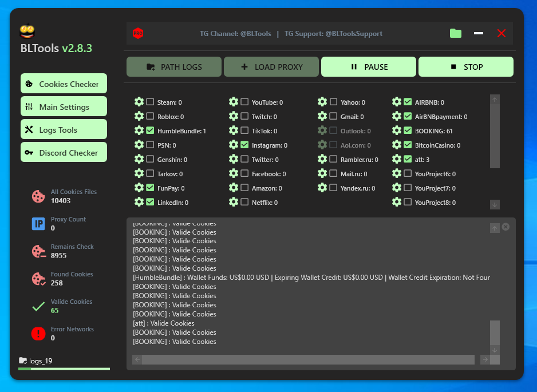The width and height of the screenshot is (537, 392).
Task: Click log horizontal scrollbar right arrow
Action: point(485,359)
